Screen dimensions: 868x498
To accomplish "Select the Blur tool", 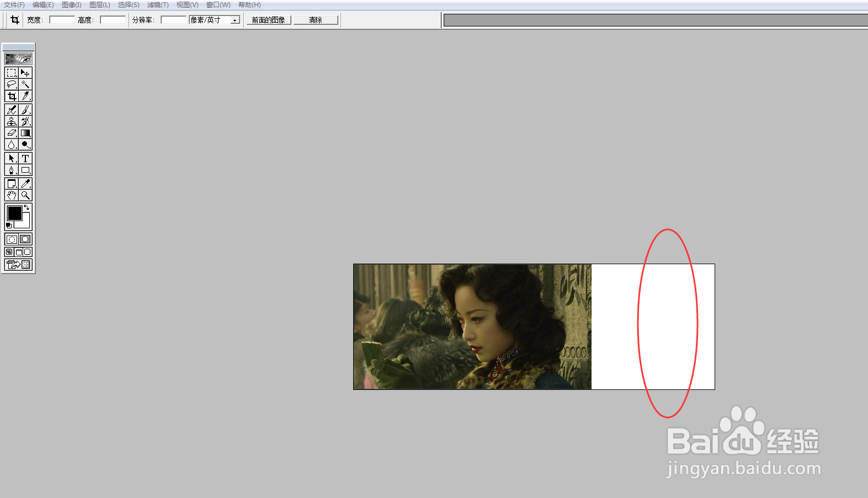I will (x=12, y=144).
